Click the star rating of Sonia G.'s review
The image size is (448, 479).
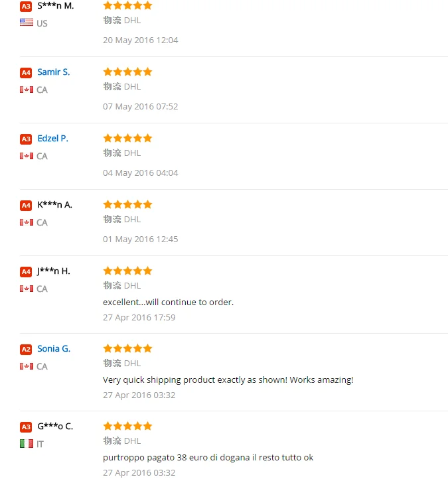point(127,348)
